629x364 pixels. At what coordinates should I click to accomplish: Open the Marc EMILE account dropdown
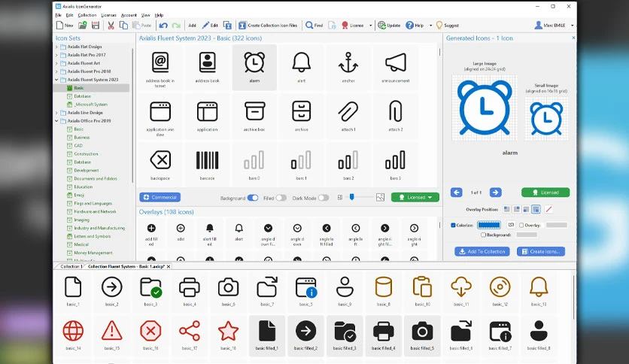pyautogui.click(x=572, y=26)
